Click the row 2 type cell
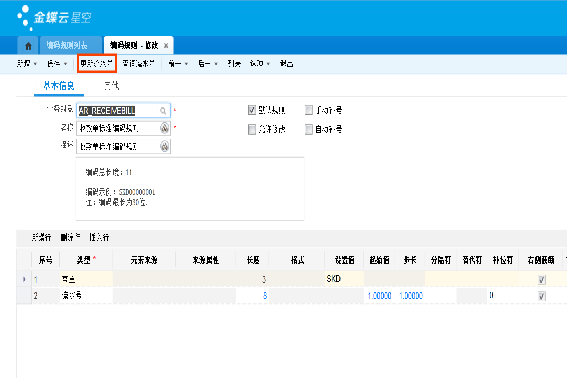The height and width of the screenshot is (378, 567). pos(86,296)
